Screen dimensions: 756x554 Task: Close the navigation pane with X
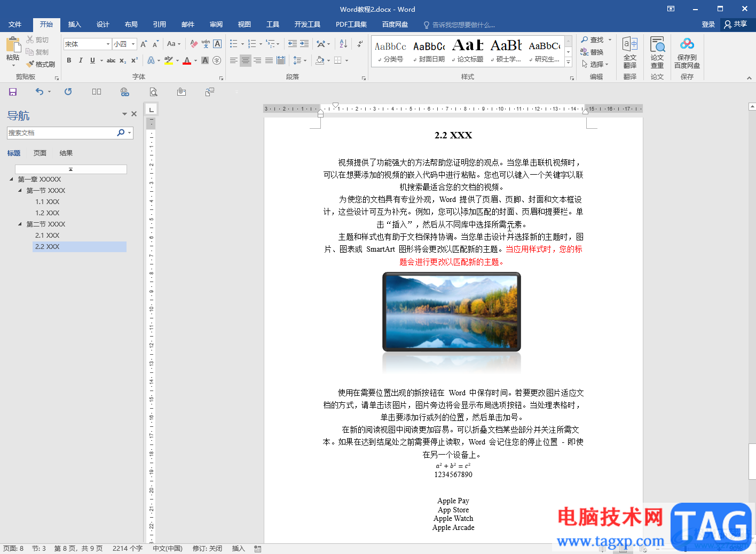134,114
